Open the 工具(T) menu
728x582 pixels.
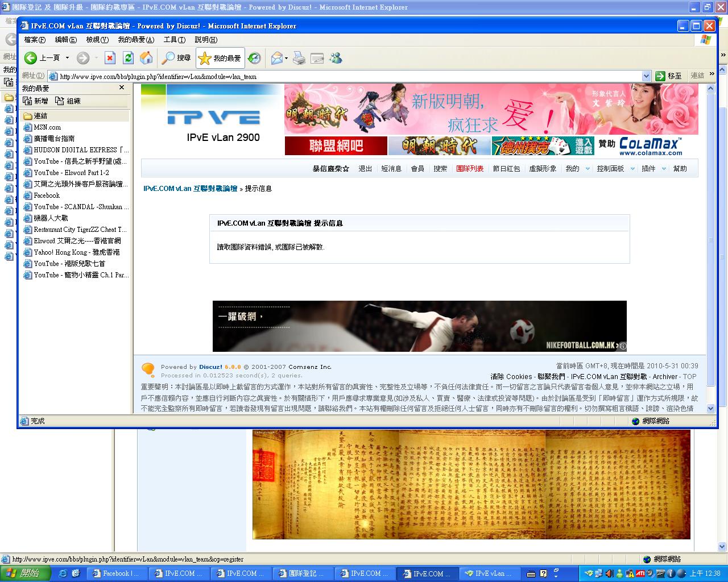174,40
